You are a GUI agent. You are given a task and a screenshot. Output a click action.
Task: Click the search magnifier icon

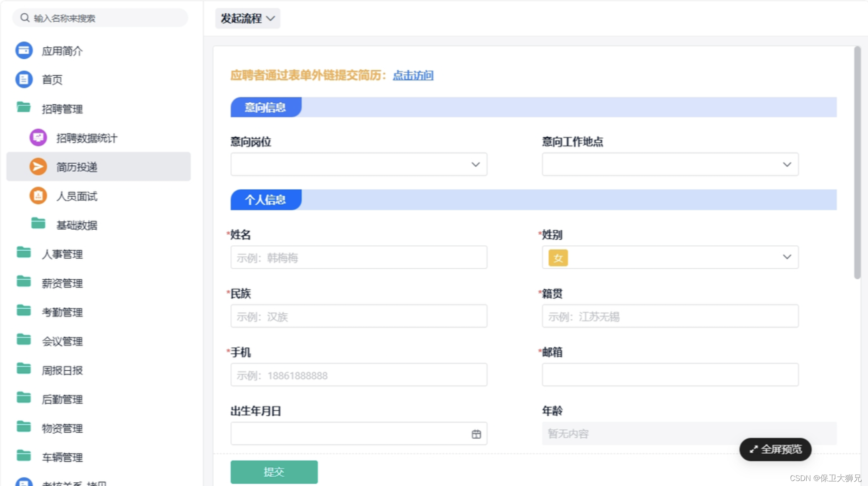click(25, 18)
